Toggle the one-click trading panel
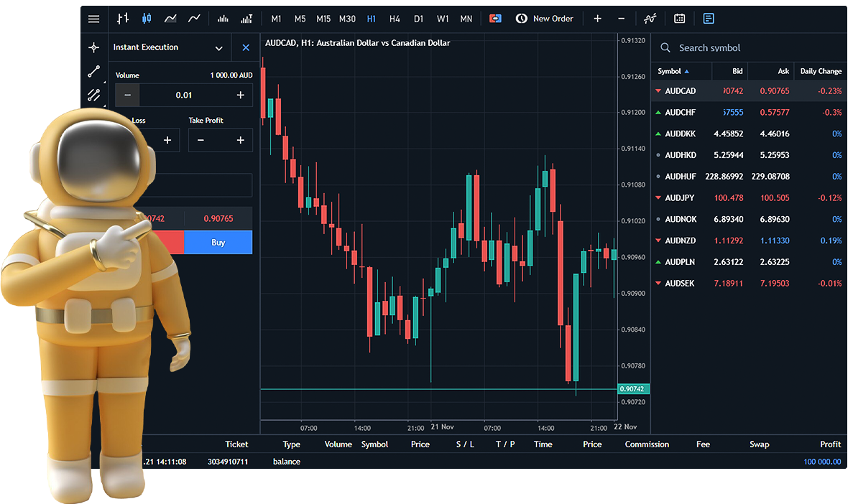The height and width of the screenshot is (504, 853). [495, 19]
